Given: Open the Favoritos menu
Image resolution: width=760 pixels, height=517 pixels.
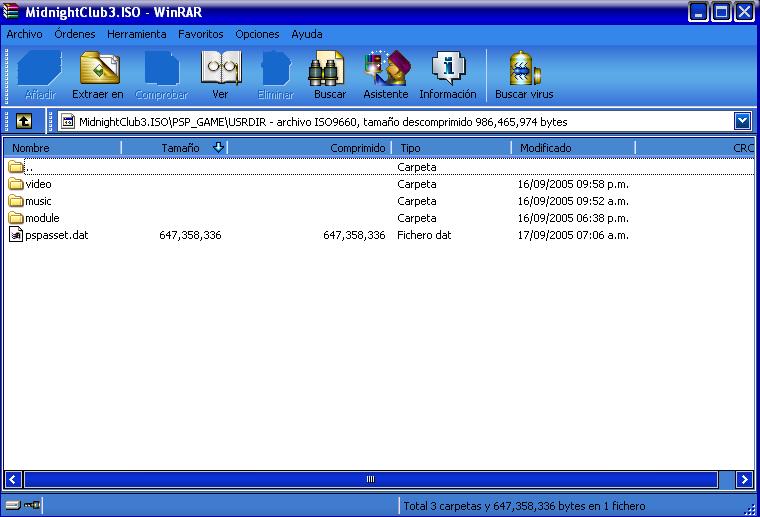Looking at the screenshot, I should click(200, 34).
